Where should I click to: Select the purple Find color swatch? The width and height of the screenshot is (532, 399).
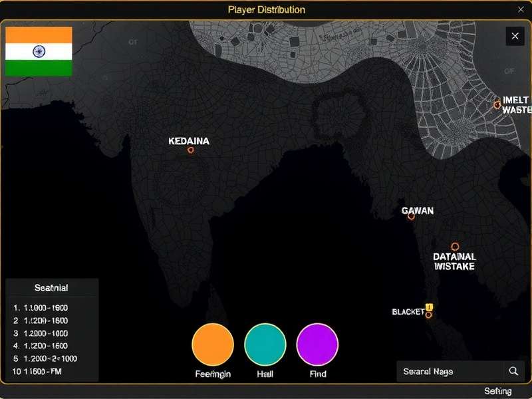coord(318,342)
